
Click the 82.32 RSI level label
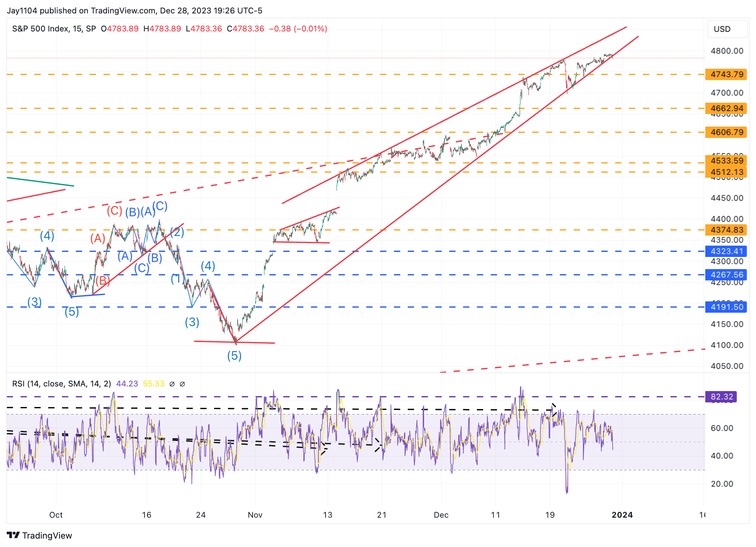[722, 397]
